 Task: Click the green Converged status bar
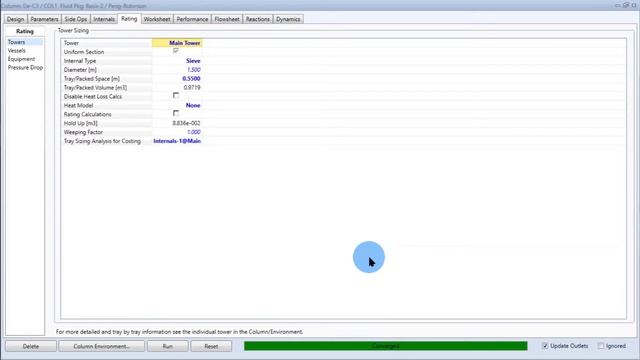click(386, 346)
